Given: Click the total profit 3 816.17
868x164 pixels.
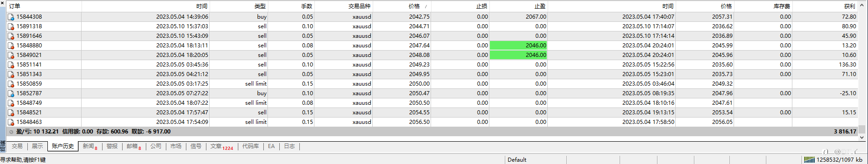Looking at the screenshot, I should coord(845,132).
